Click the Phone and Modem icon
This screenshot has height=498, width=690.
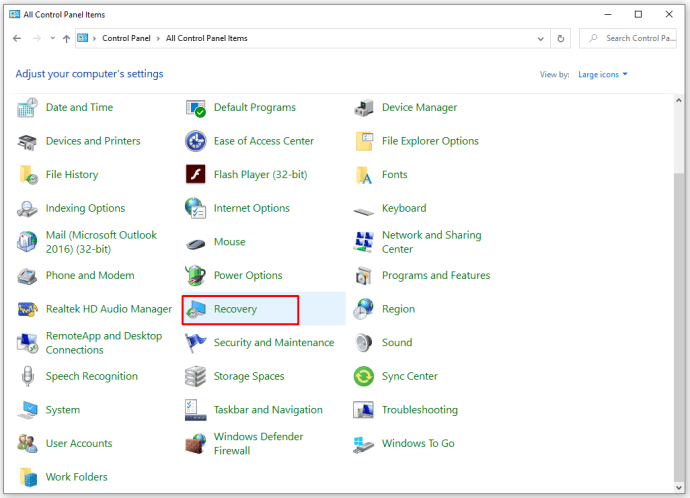pyautogui.click(x=27, y=276)
